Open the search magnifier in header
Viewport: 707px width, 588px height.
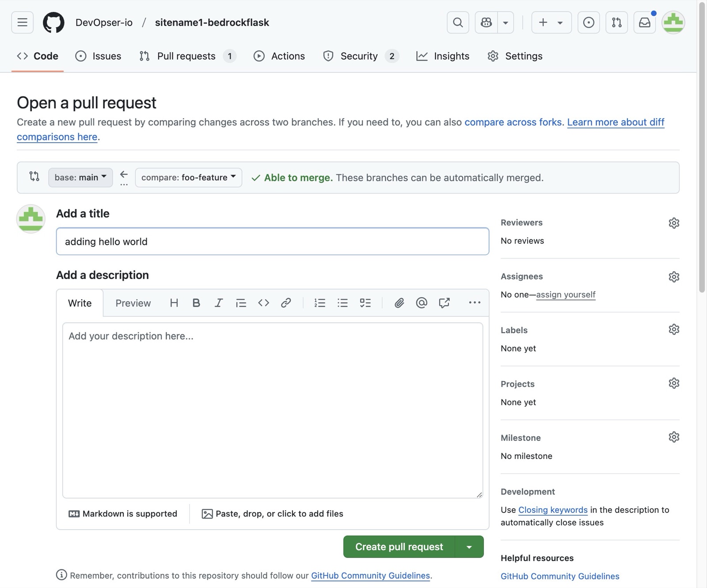(x=458, y=23)
